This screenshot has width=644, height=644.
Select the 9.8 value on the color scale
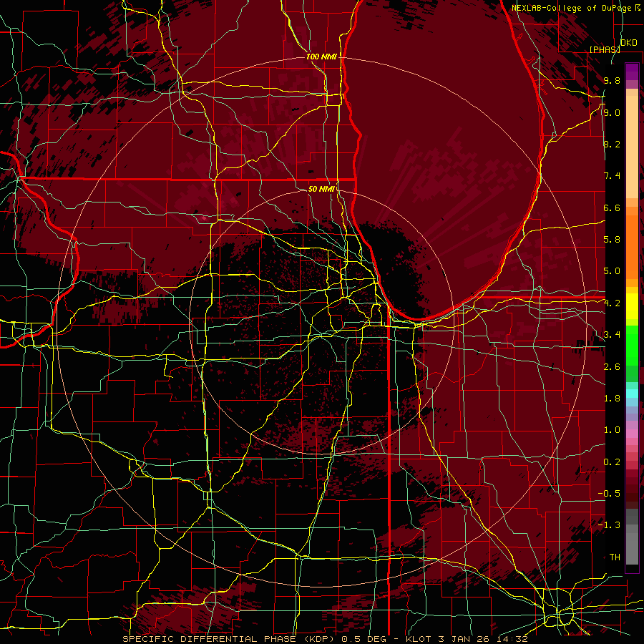(612, 80)
